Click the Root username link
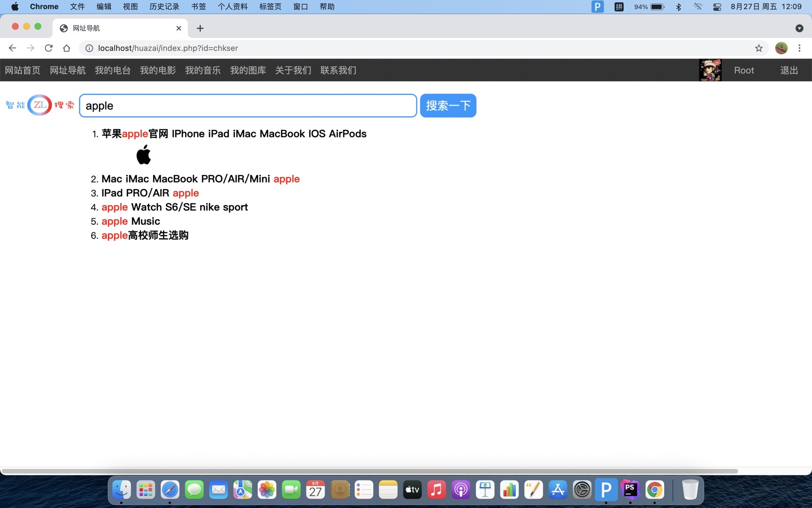812x508 pixels. [744, 70]
